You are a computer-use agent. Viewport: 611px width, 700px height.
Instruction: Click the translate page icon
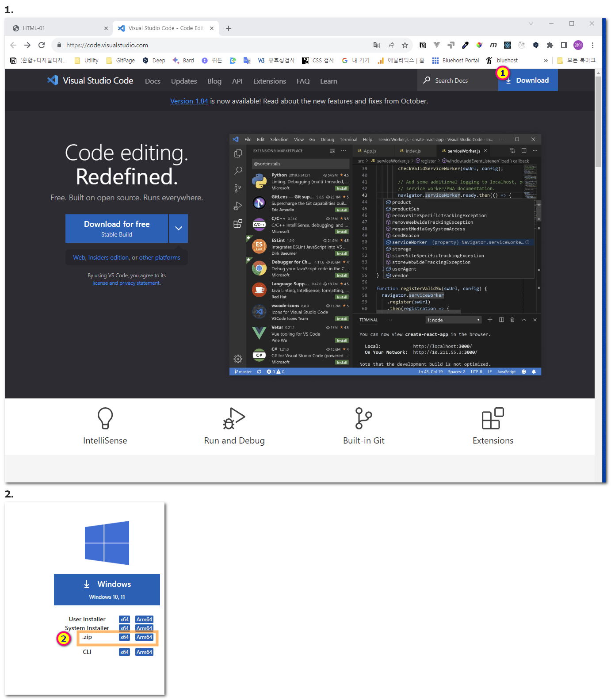point(377,45)
